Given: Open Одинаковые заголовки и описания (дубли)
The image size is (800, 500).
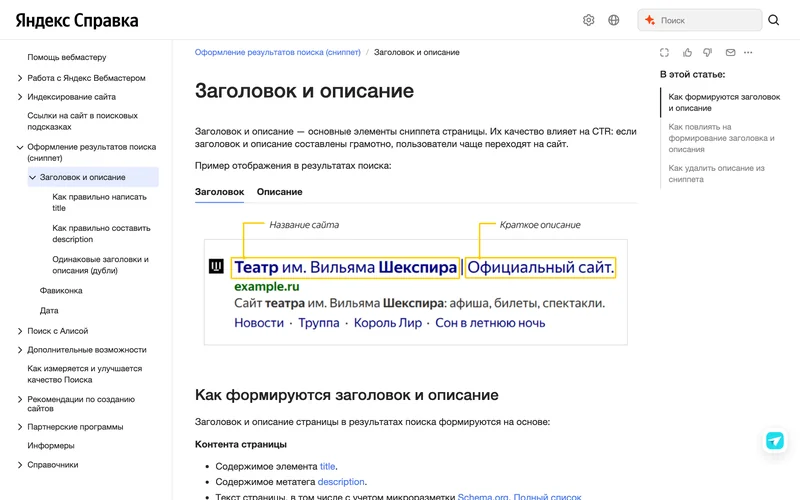Looking at the screenshot, I should pos(101,265).
